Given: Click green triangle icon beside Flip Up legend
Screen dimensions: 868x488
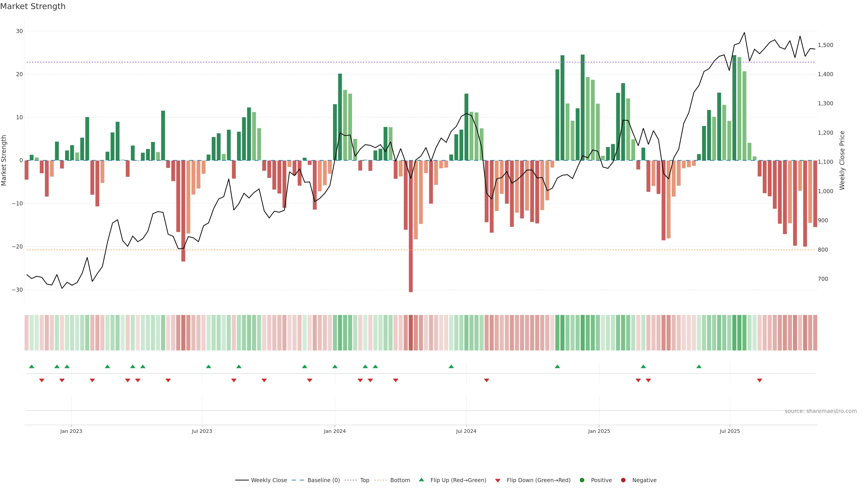Looking at the screenshot, I should pos(421,480).
